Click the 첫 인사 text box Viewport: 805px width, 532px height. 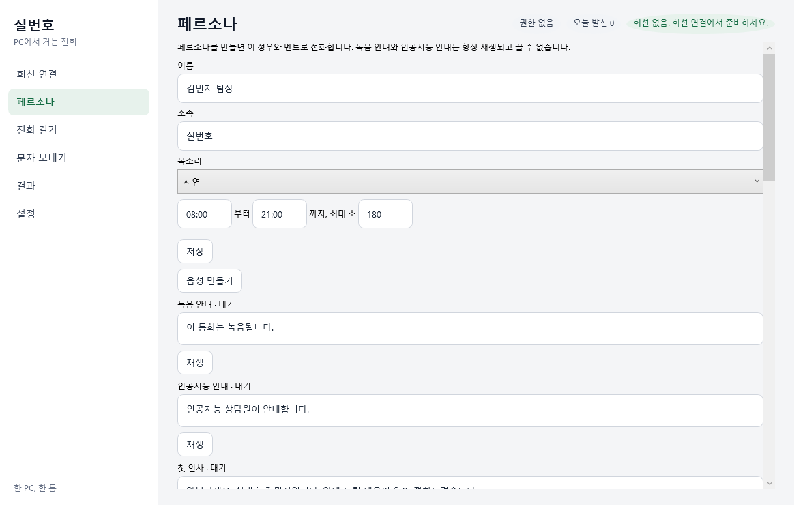click(x=470, y=483)
